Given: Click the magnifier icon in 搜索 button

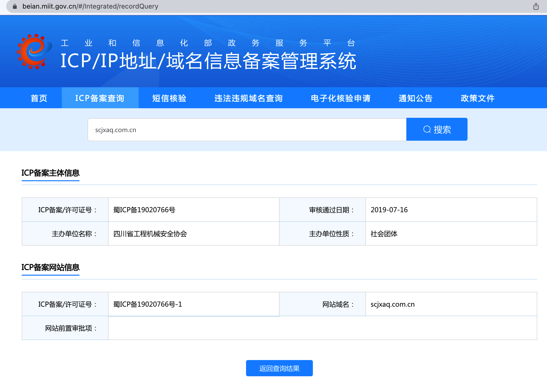Looking at the screenshot, I should (x=427, y=129).
